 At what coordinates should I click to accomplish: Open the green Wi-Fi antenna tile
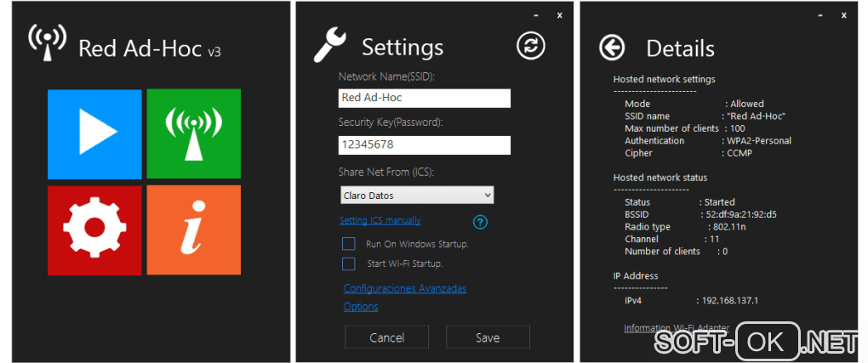(x=193, y=134)
